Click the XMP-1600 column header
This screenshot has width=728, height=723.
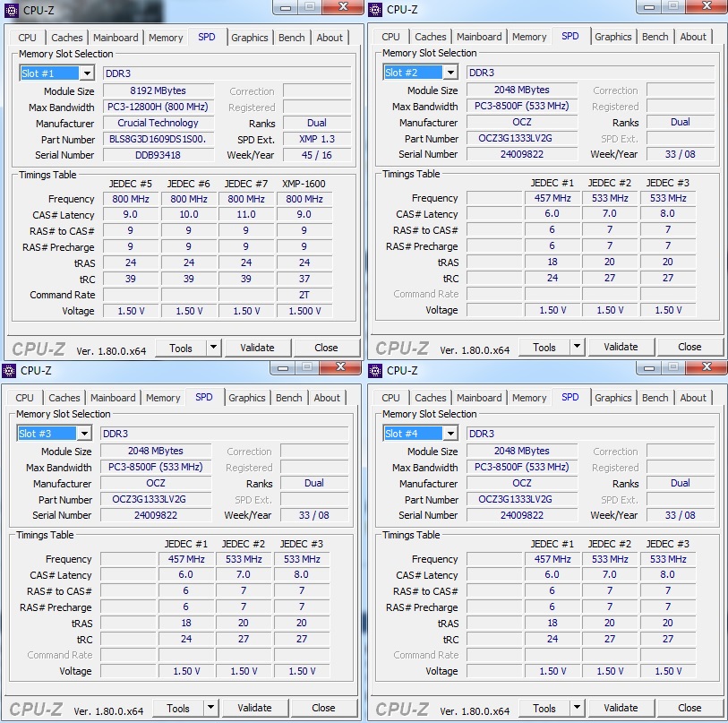pyautogui.click(x=304, y=184)
